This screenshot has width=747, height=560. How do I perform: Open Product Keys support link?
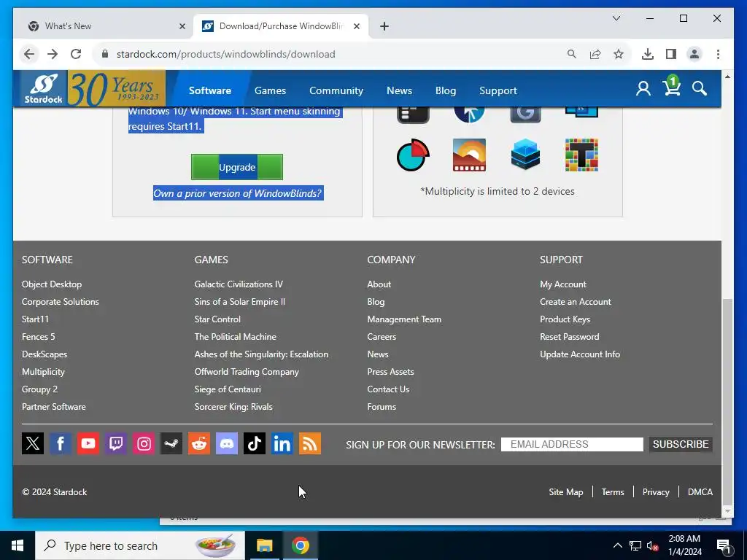[x=565, y=319]
